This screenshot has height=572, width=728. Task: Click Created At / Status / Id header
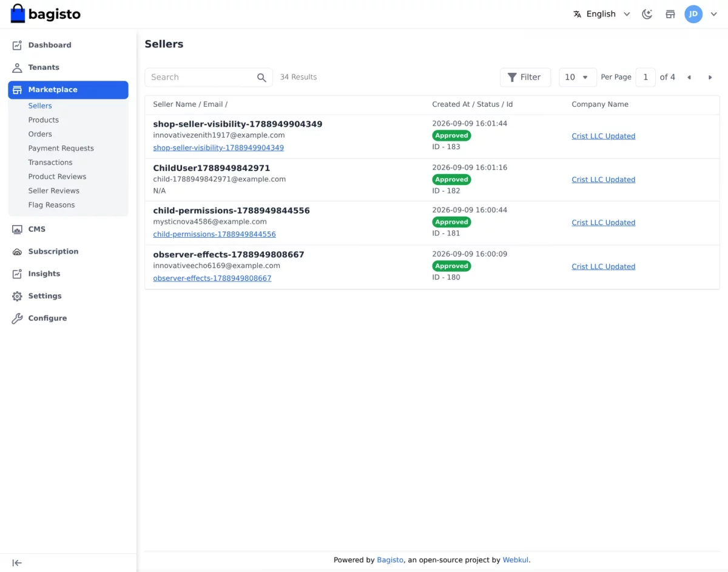(x=472, y=104)
